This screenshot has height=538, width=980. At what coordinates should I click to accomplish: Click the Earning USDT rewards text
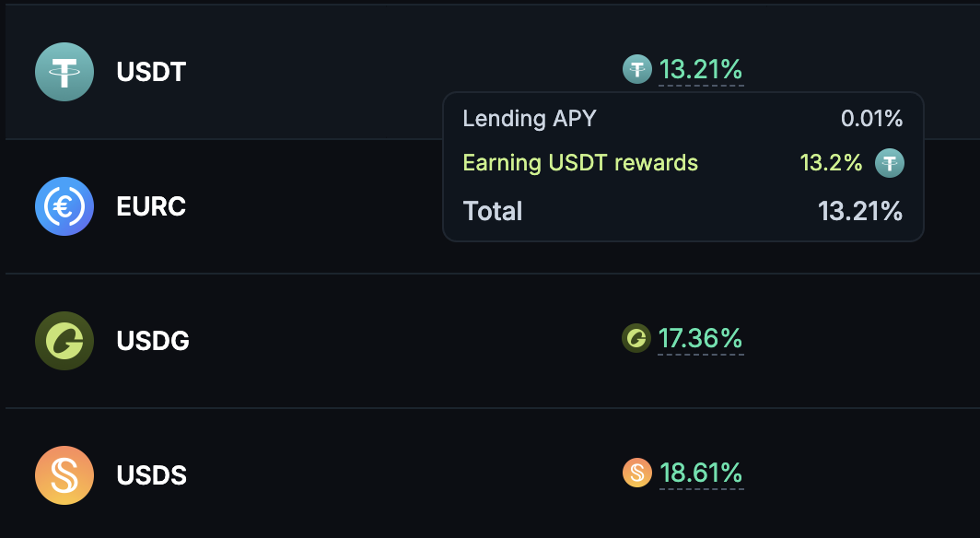coord(580,164)
